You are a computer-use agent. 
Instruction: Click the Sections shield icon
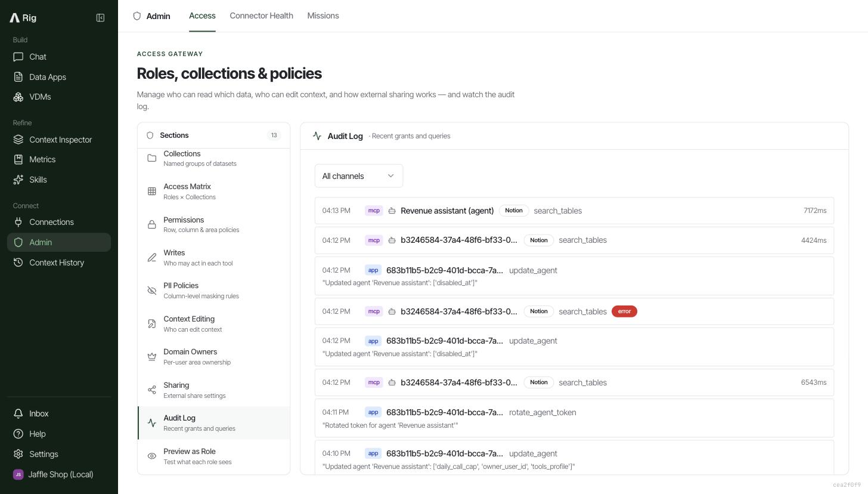tap(150, 135)
